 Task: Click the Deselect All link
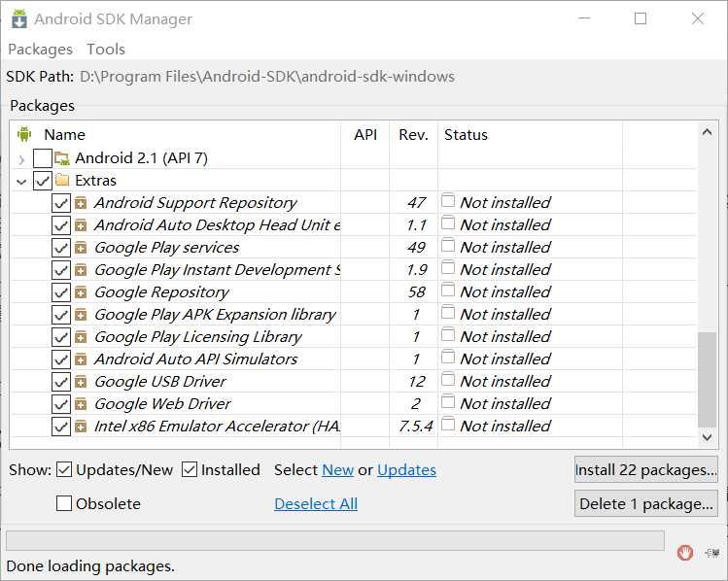tap(316, 503)
